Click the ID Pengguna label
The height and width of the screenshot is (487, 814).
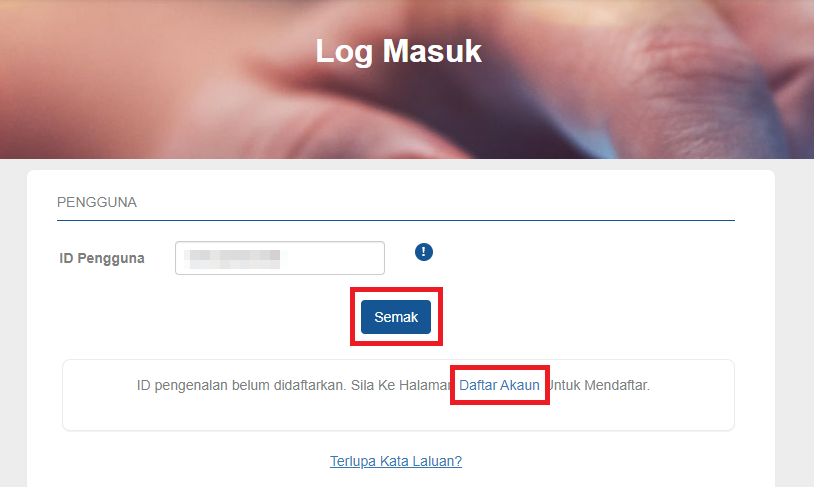coord(102,258)
